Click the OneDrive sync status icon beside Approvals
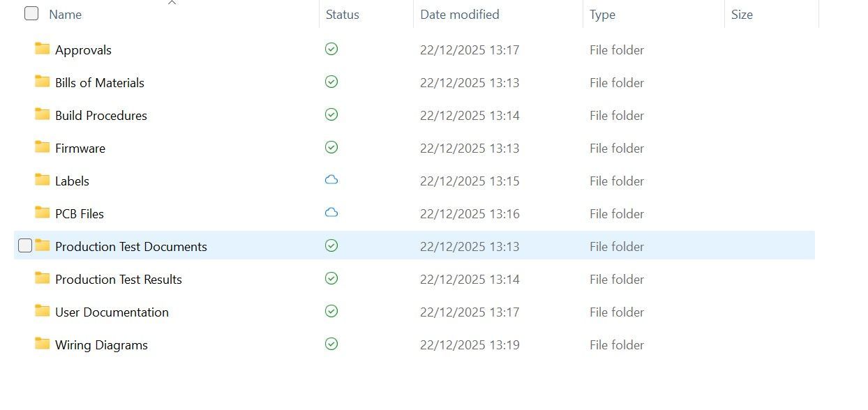 pyautogui.click(x=331, y=49)
